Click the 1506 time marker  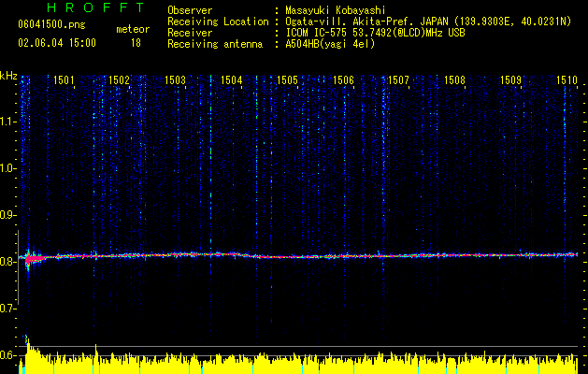point(343,80)
